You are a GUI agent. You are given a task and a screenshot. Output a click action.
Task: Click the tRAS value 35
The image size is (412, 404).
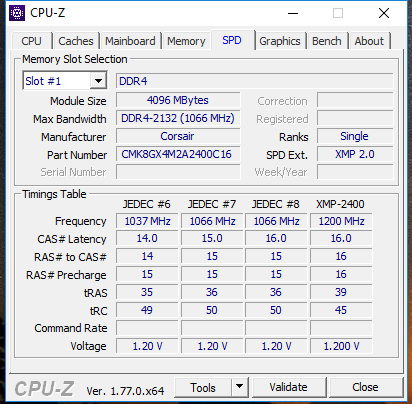[x=147, y=292]
